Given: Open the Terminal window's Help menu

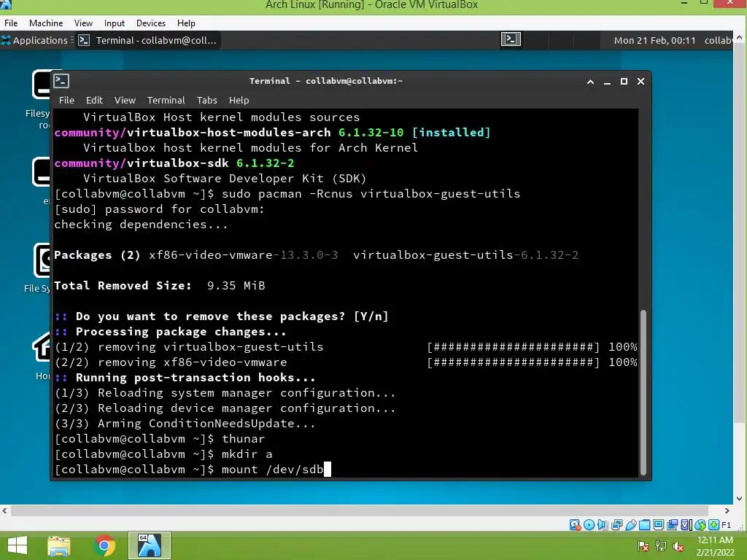Looking at the screenshot, I should [239, 101].
